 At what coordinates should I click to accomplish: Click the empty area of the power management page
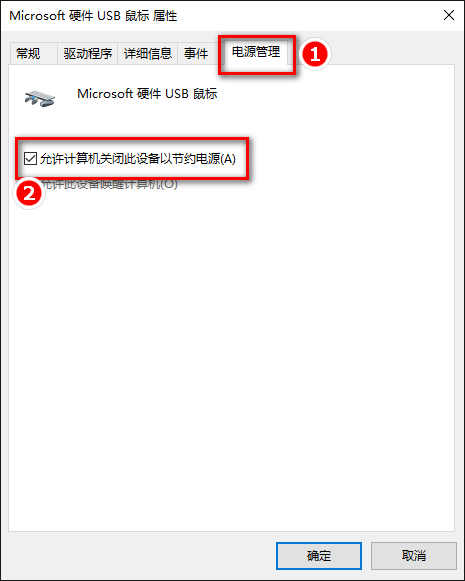(x=232, y=352)
